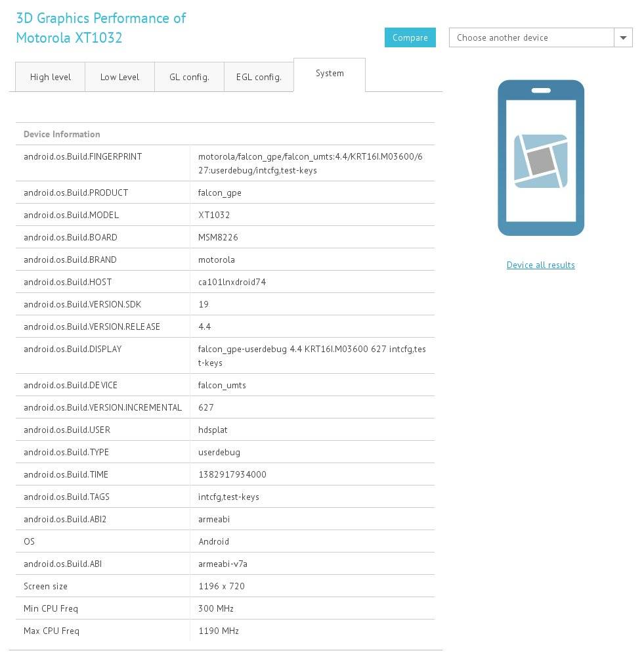
Task: Click the phone device image
Action: click(x=541, y=158)
